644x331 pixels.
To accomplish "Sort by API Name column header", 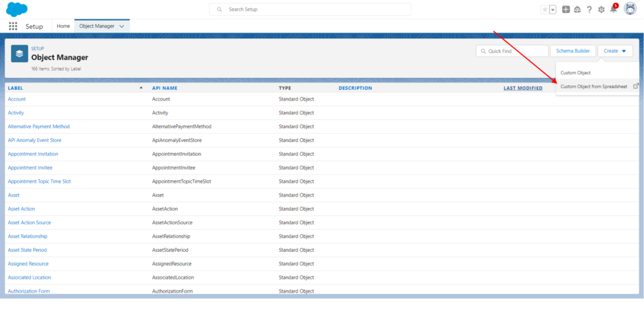I will coord(165,88).
